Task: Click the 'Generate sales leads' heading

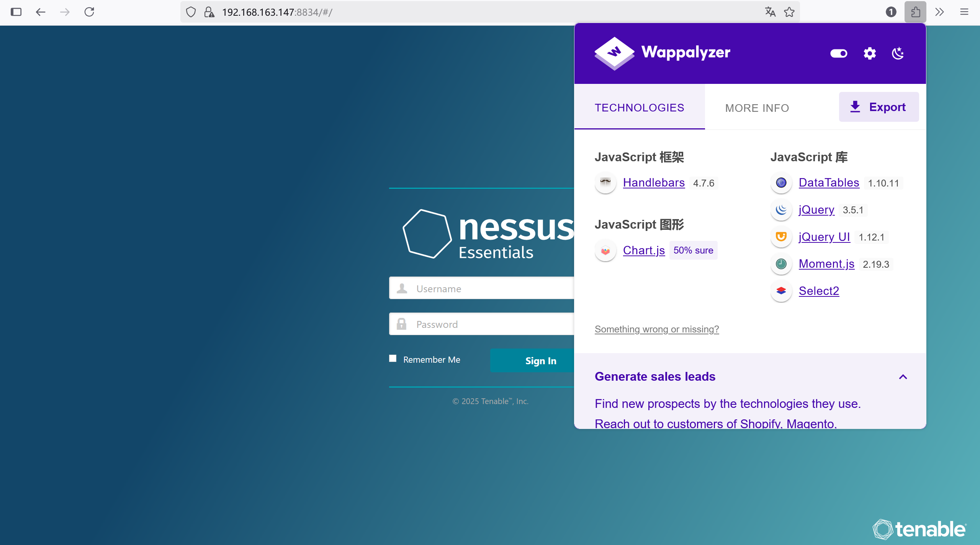Action: pyautogui.click(x=655, y=376)
